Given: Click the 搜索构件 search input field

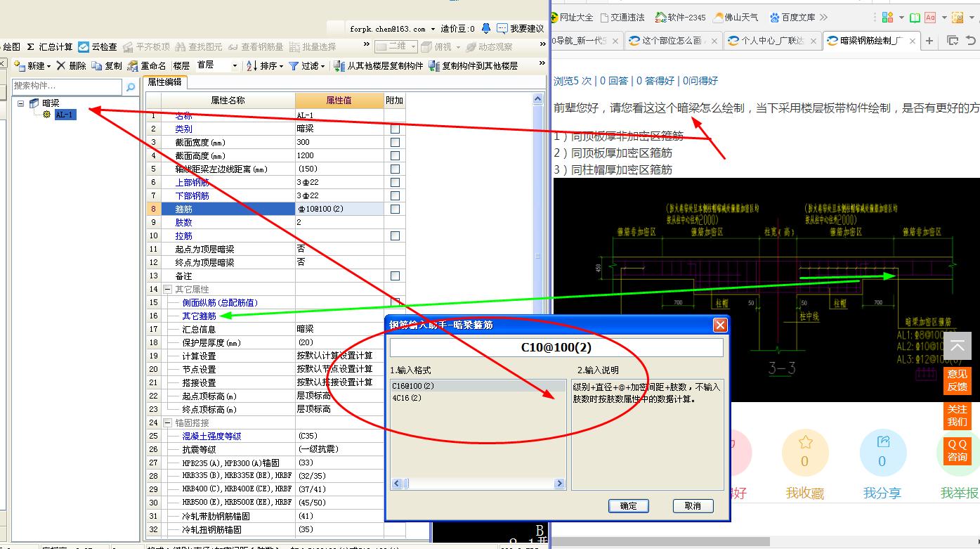Looking at the screenshot, I should 67,86.
